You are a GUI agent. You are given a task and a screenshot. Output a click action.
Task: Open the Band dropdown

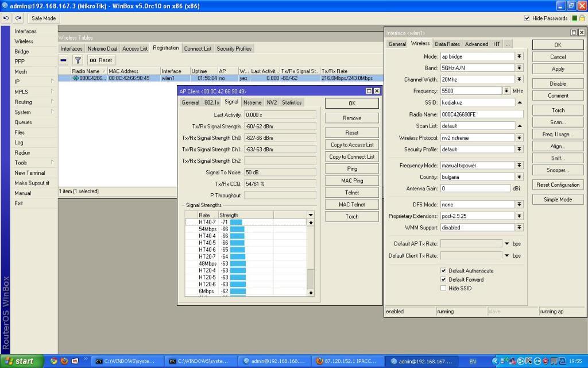[x=519, y=68]
